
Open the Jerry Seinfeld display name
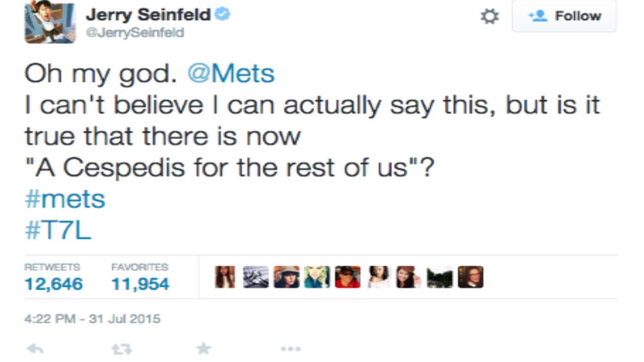[148, 15]
